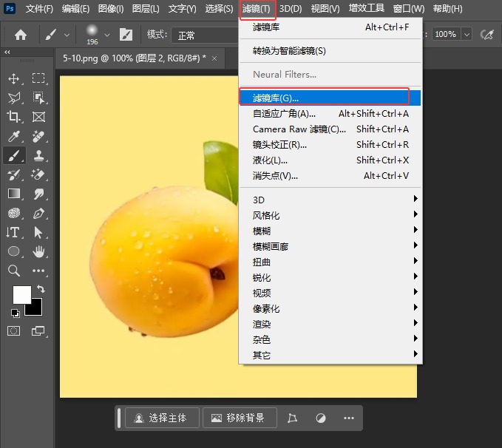This screenshot has height=448, width=502.
Task: Open the 100% value dropdown arrow
Action: (x=467, y=34)
